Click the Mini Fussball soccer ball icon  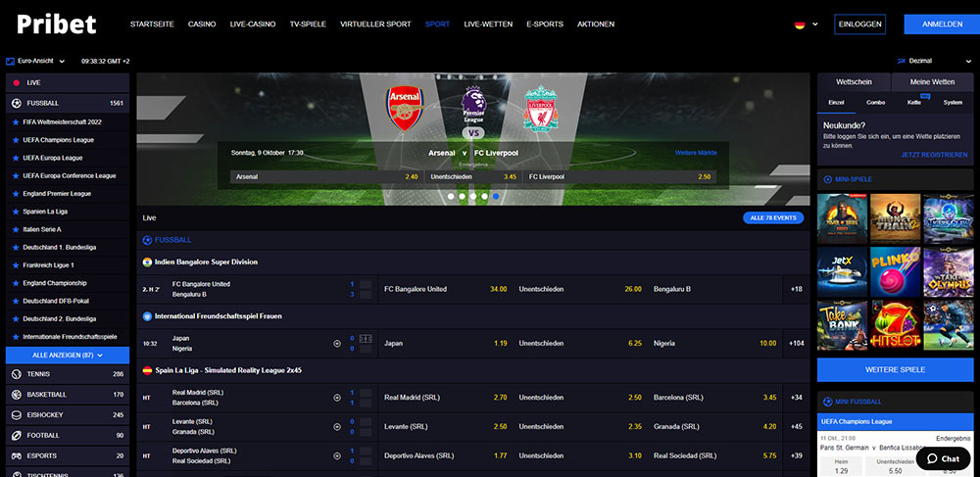click(x=827, y=402)
